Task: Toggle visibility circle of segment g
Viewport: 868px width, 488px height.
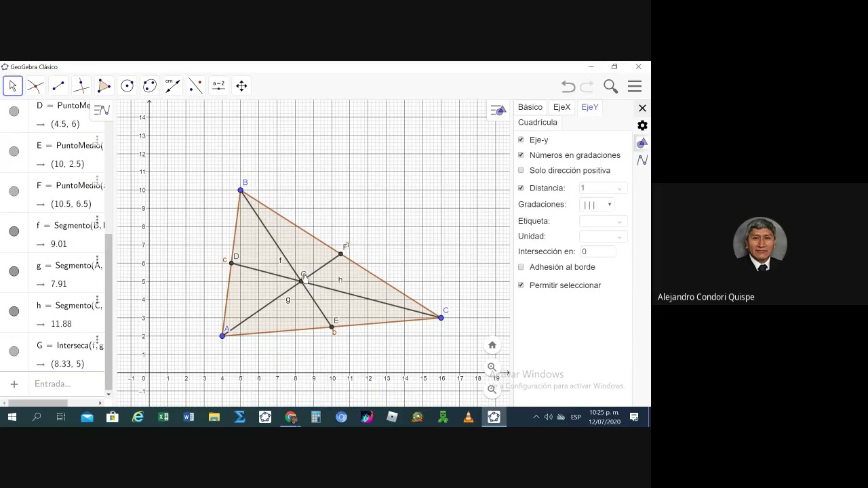Action: click(x=14, y=271)
